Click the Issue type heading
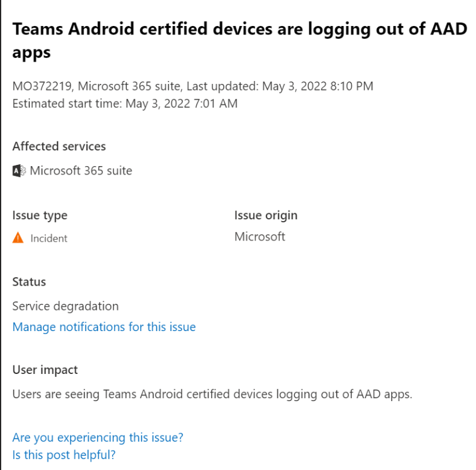The height and width of the screenshot is (470, 476). [40, 216]
